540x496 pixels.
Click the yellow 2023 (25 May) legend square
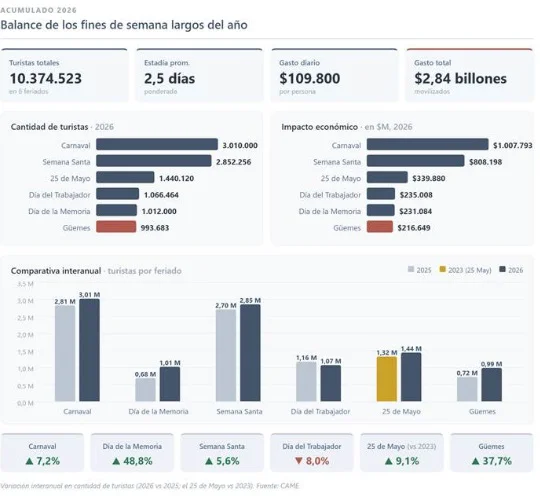pos(443,269)
